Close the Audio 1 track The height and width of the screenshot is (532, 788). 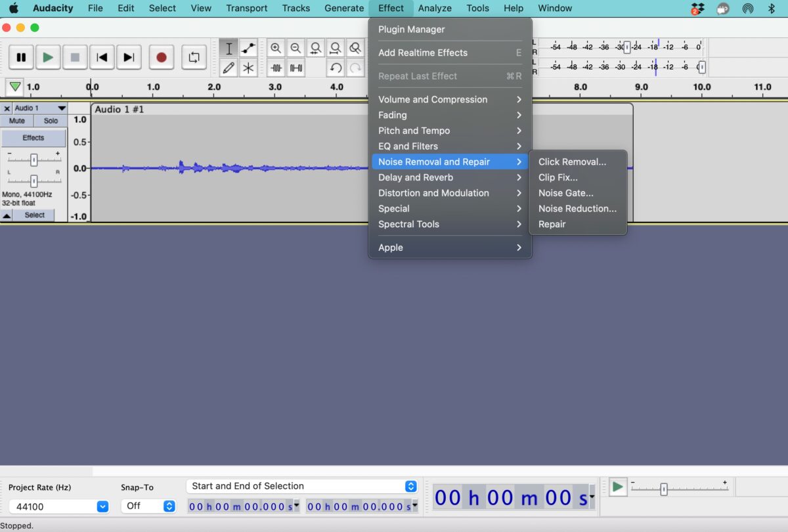[x=7, y=108]
